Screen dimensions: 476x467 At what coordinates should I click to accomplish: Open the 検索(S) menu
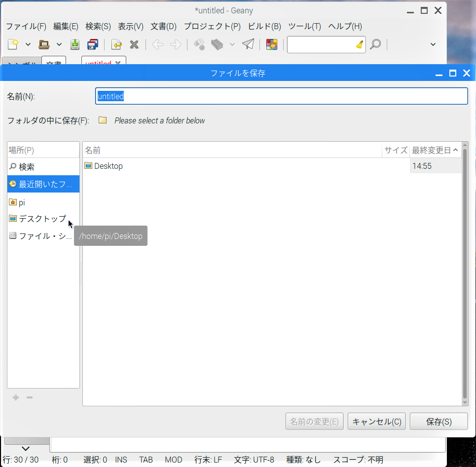point(98,27)
